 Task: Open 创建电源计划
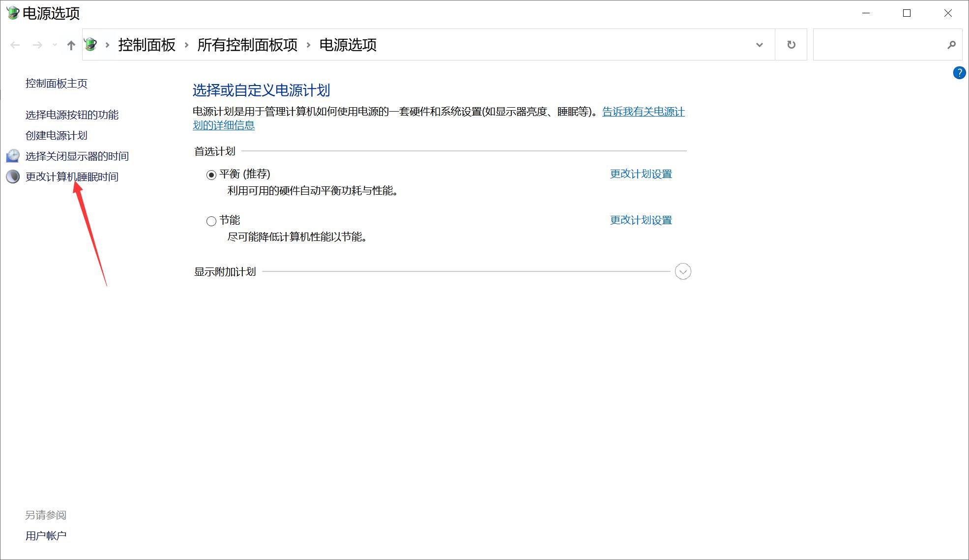57,136
